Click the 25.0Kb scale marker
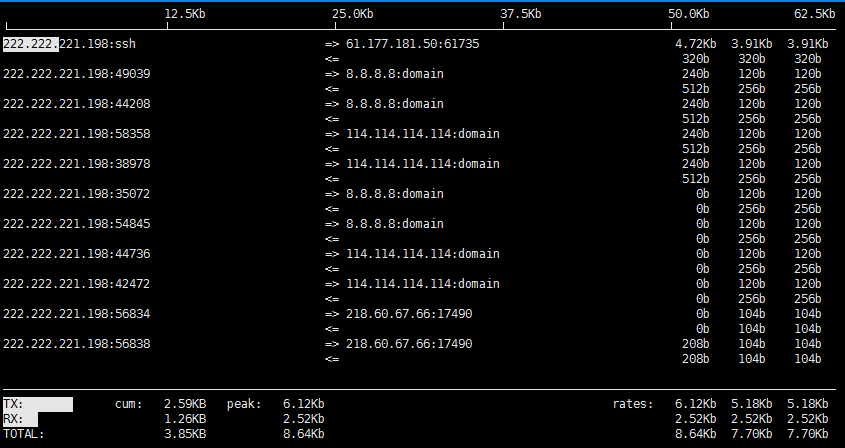The image size is (845, 448). [352, 14]
